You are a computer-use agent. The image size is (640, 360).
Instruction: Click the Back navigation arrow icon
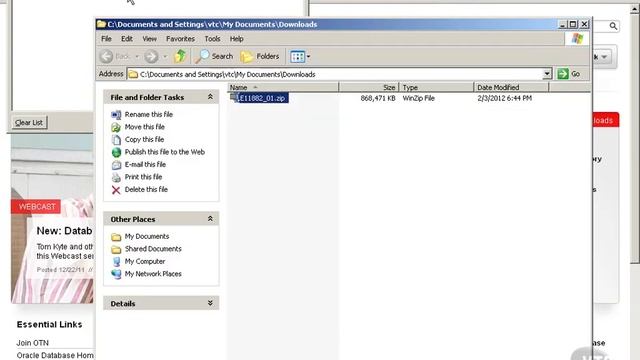(x=107, y=56)
